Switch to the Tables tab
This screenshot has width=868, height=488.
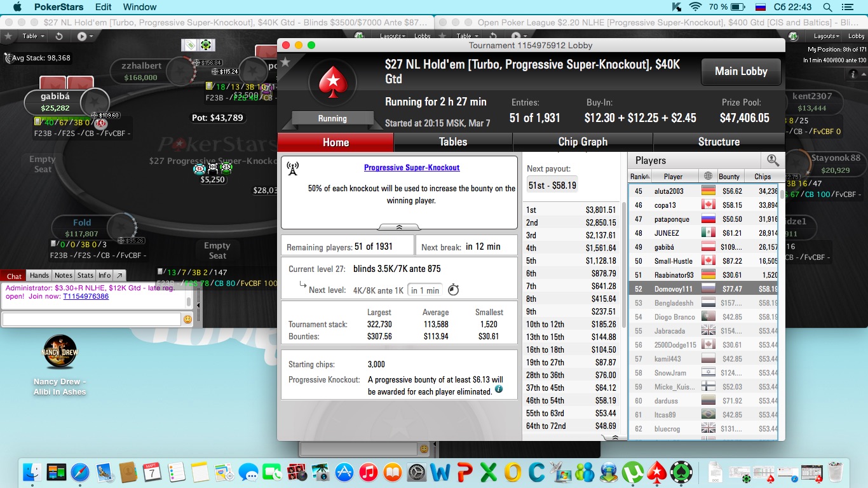(x=453, y=142)
